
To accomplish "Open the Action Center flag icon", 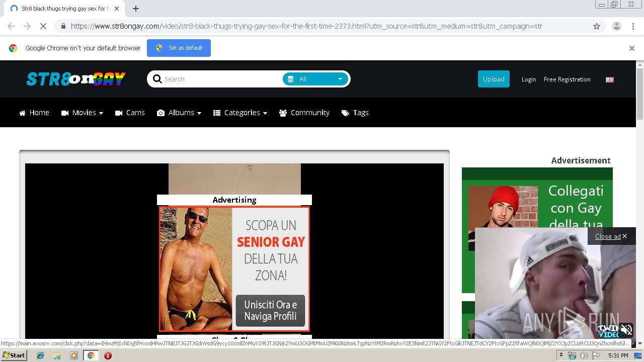I will click(596, 355).
